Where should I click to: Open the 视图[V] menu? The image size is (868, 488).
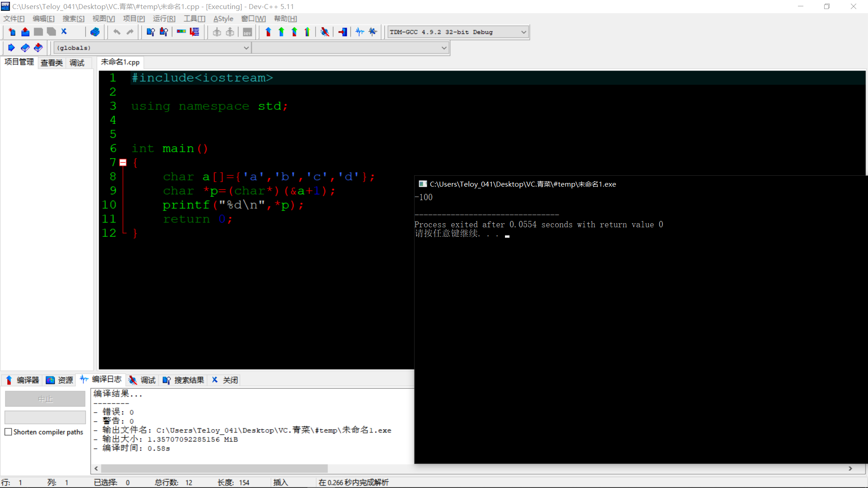(x=104, y=19)
